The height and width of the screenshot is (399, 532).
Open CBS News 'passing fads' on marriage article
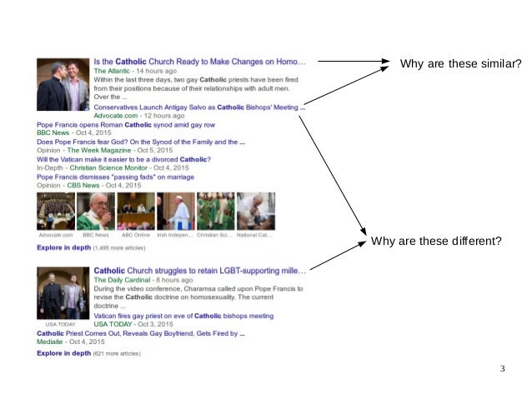pyautogui.click(x=115, y=177)
